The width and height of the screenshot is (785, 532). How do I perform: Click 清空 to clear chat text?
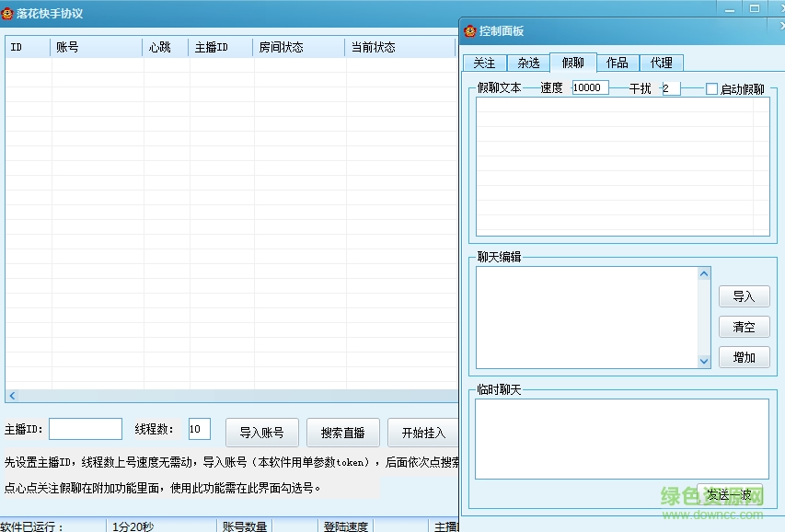pyautogui.click(x=744, y=327)
